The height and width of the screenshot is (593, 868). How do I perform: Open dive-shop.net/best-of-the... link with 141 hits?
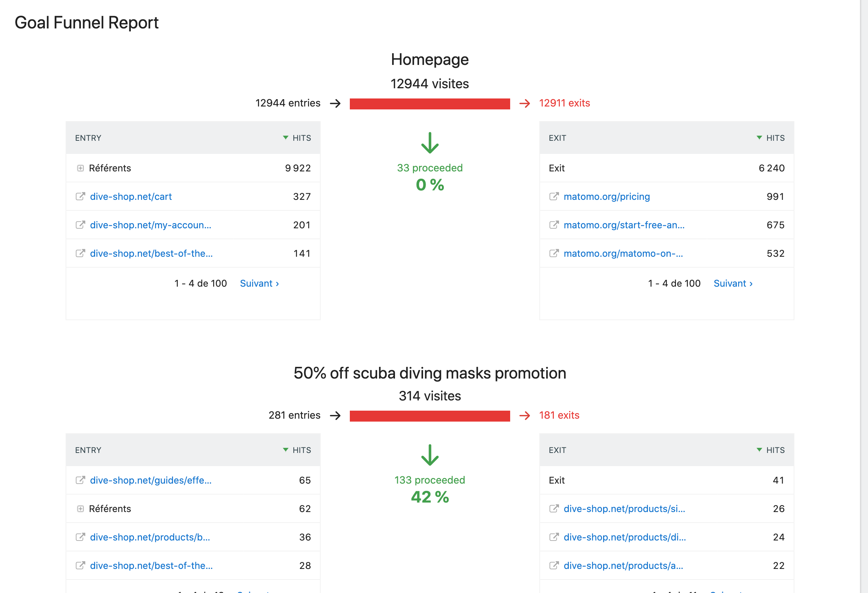[151, 253]
